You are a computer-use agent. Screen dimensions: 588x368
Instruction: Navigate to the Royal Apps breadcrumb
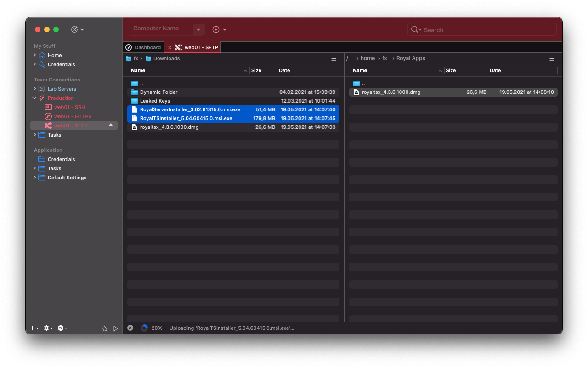coord(410,58)
